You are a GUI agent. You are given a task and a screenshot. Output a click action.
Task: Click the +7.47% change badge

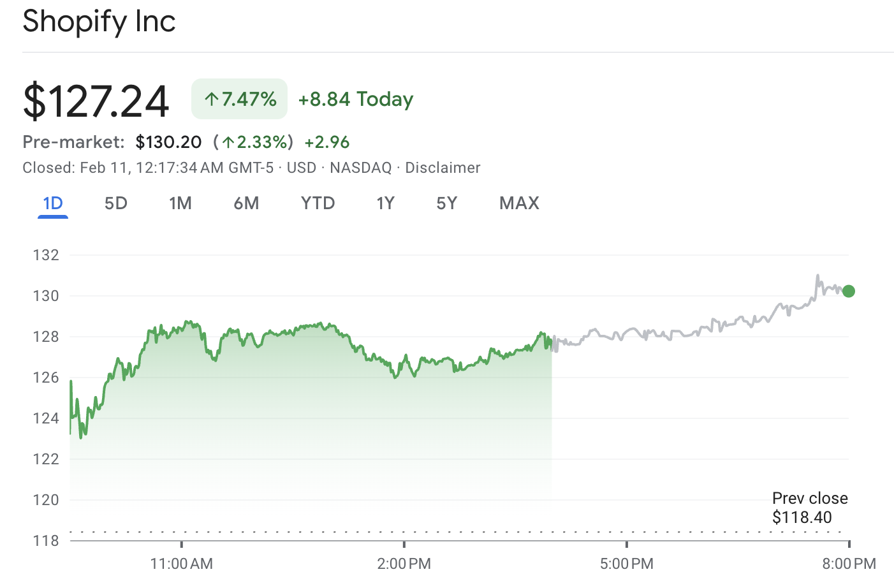click(239, 99)
